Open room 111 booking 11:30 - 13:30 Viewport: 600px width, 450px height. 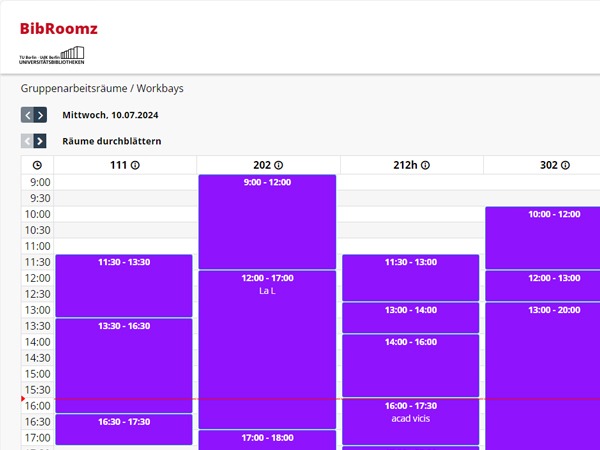(124, 285)
